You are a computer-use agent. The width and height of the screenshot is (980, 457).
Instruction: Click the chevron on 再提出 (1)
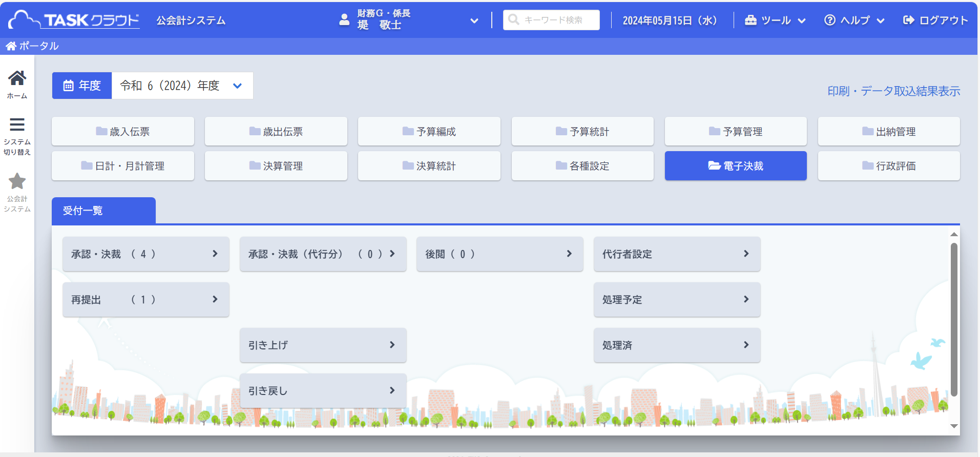point(215,299)
